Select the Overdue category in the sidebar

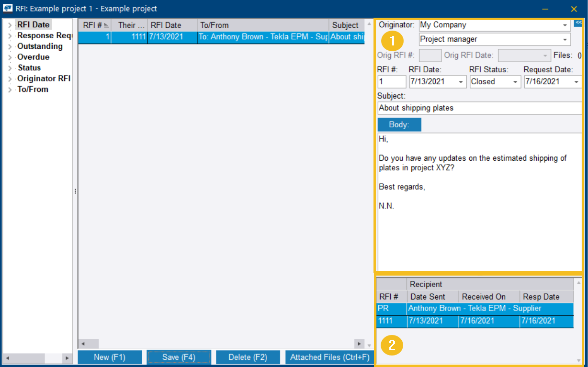click(33, 56)
